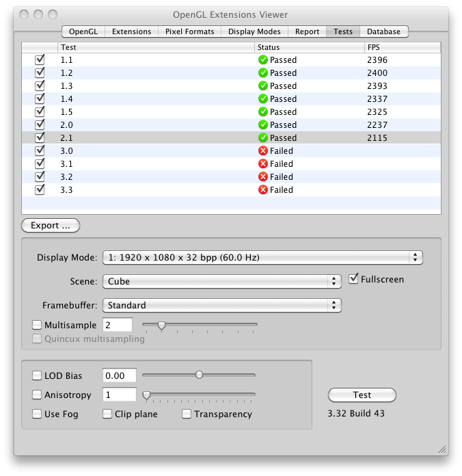
Task: Click the green Passed icon for test 2.0
Action: tap(262, 124)
